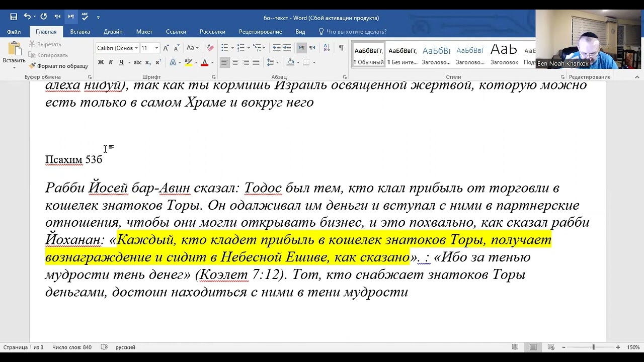Justify the text
Viewport: 644px width, 362px height.
point(256,62)
